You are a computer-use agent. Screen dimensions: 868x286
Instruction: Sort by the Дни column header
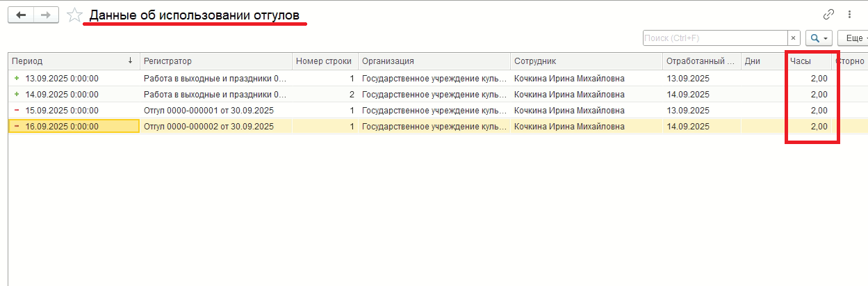click(763, 61)
